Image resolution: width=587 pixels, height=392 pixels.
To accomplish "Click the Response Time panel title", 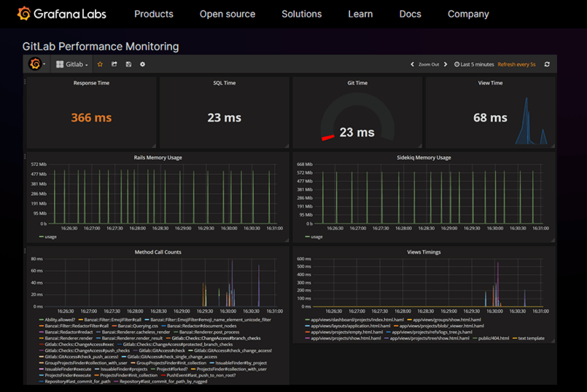I will pyautogui.click(x=91, y=83).
